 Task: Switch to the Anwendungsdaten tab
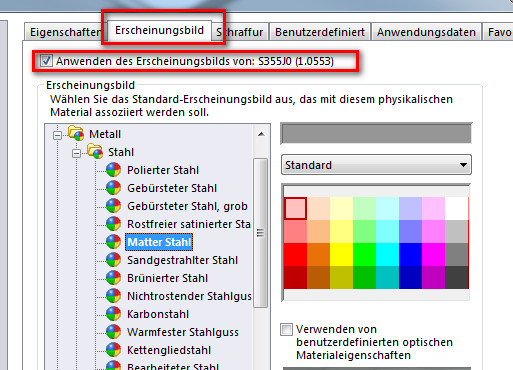426,32
